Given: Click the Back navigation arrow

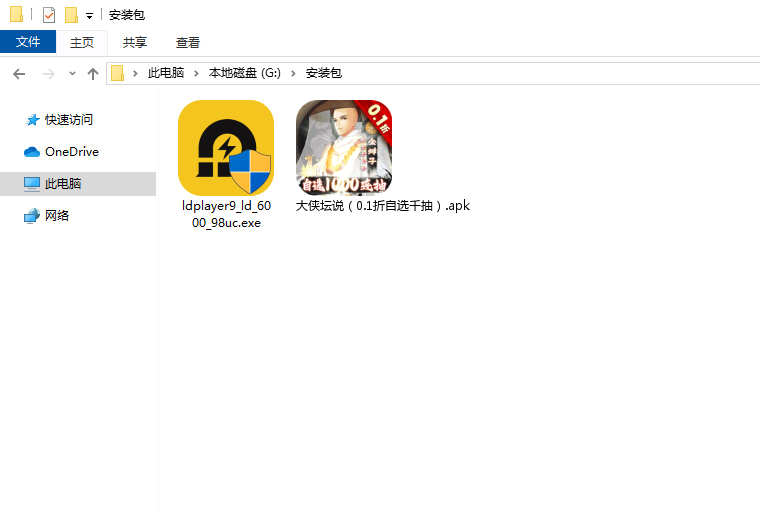Looking at the screenshot, I should coord(19,74).
